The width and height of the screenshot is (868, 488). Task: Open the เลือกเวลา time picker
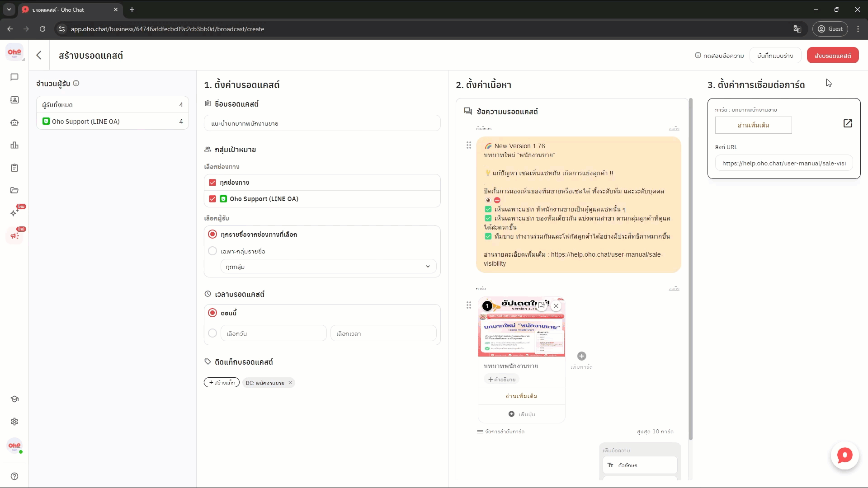(383, 333)
